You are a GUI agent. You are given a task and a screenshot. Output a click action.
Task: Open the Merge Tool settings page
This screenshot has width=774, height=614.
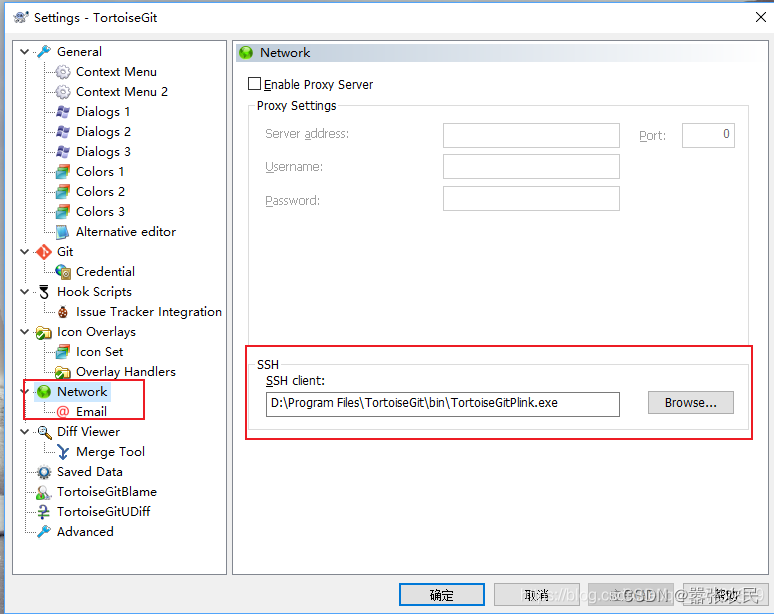[x=110, y=452]
